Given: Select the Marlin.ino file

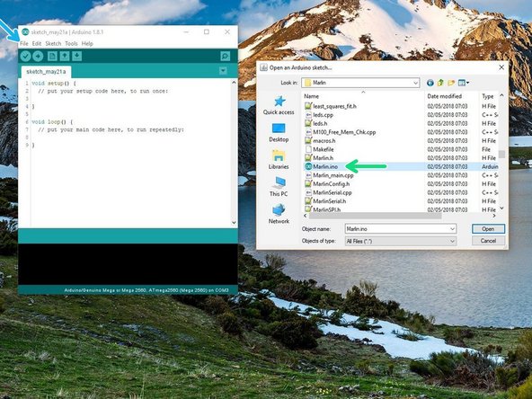Looking at the screenshot, I should 325,166.
